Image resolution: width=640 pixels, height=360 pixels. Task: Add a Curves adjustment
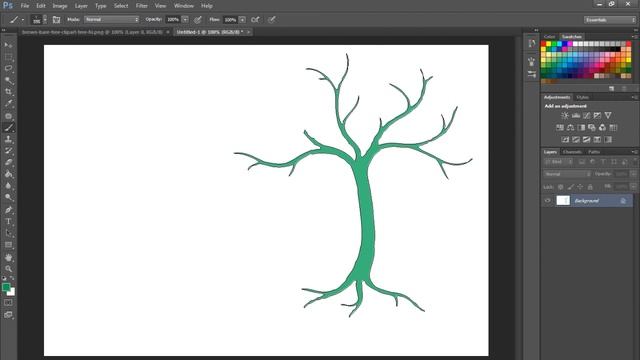point(587,116)
